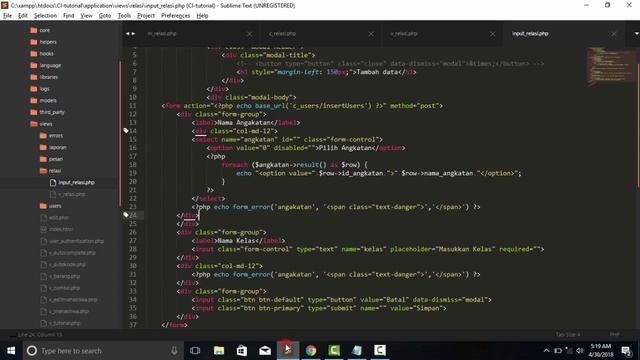This screenshot has height=360, width=640.
Task: Click the bookmark marker on line 24
Action: (126, 215)
